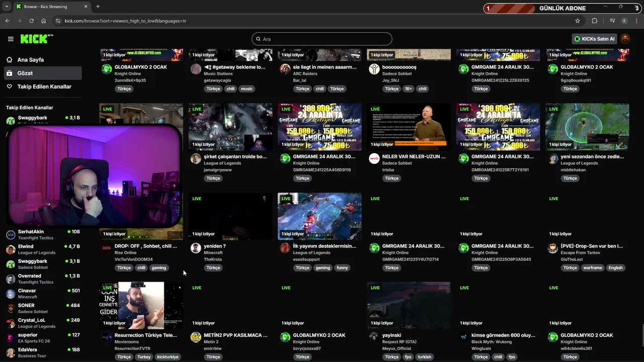
Task: Switch to Browse - Kick Streaming tab
Action: (51, 7)
